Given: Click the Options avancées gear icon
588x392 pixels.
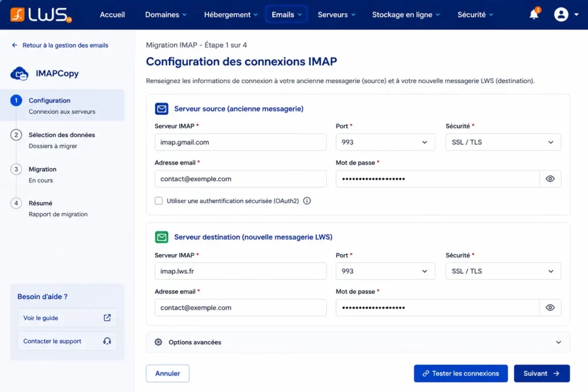Looking at the screenshot, I should tap(158, 342).
